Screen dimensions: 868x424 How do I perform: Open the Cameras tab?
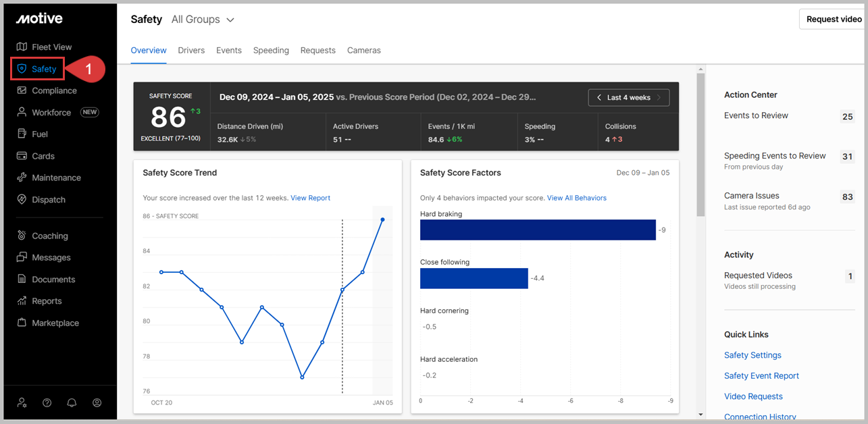[363, 51]
